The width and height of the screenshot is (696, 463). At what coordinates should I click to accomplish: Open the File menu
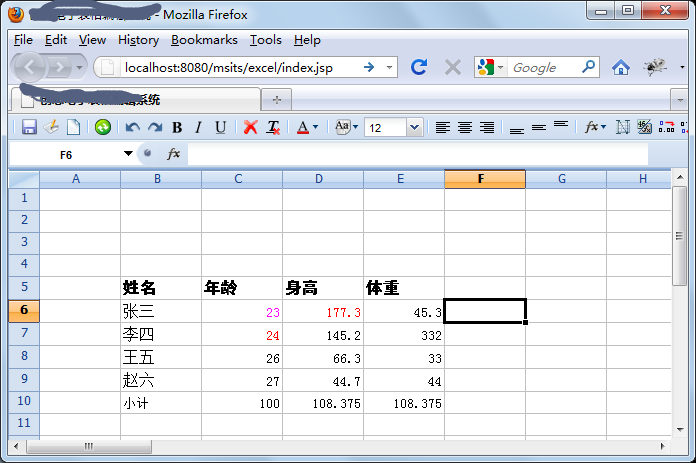tap(23, 40)
